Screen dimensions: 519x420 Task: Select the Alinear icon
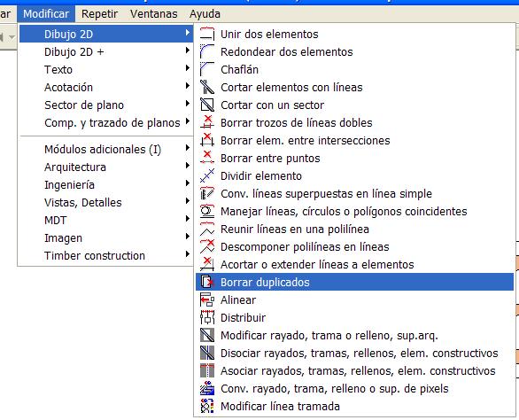coord(207,299)
